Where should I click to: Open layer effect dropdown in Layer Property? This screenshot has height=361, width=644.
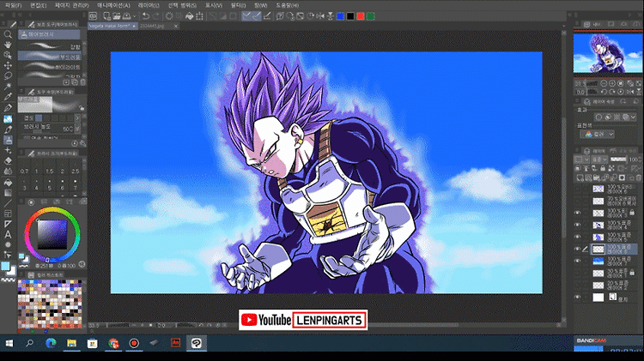coord(634,117)
